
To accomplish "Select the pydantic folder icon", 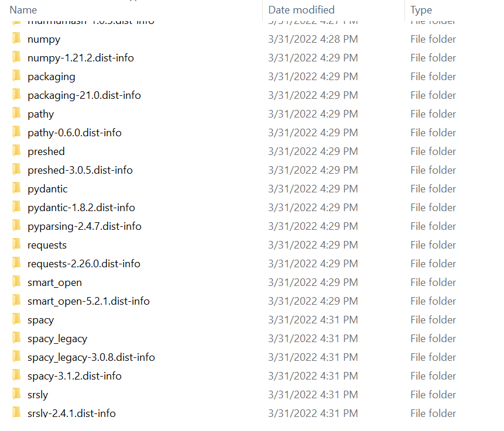I will coord(16,188).
